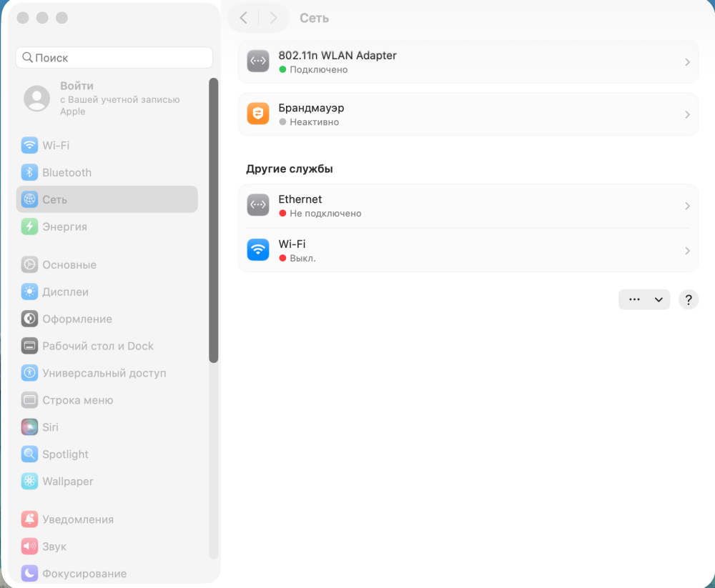
Task: Click Неактивно status text
Action: tap(314, 122)
